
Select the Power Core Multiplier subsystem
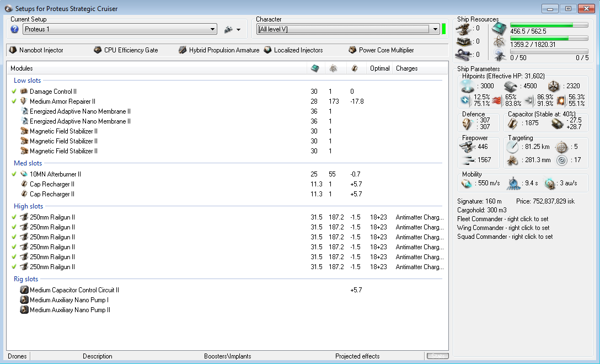pyautogui.click(x=382, y=50)
